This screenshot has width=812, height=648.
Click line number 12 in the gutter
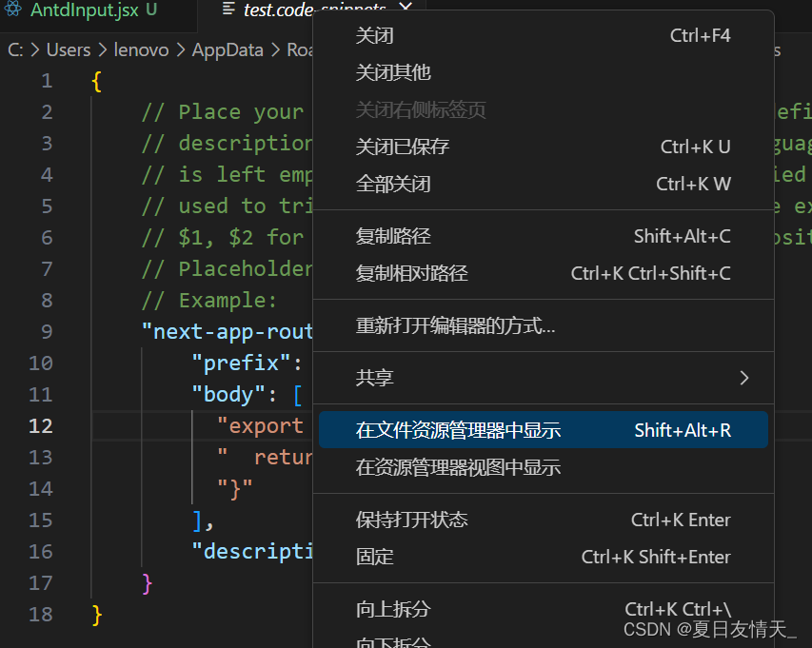coord(41,425)
